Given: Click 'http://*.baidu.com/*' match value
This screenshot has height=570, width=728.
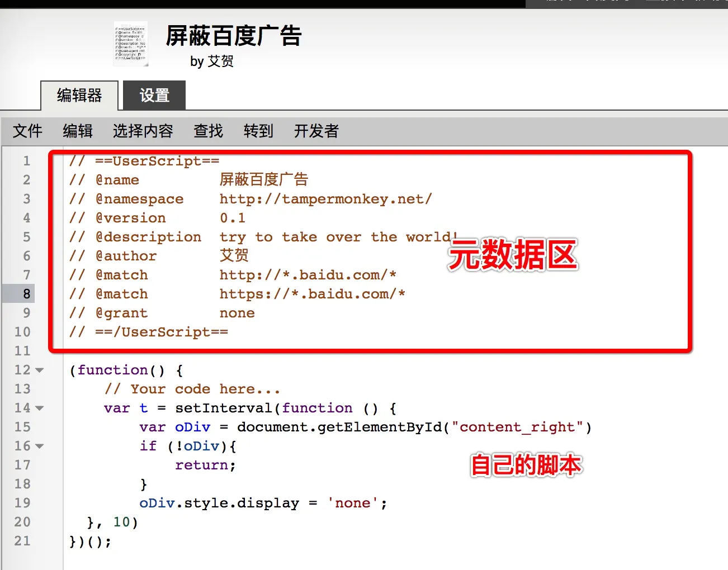Looking at the screenshot, I should coord(308,275).
